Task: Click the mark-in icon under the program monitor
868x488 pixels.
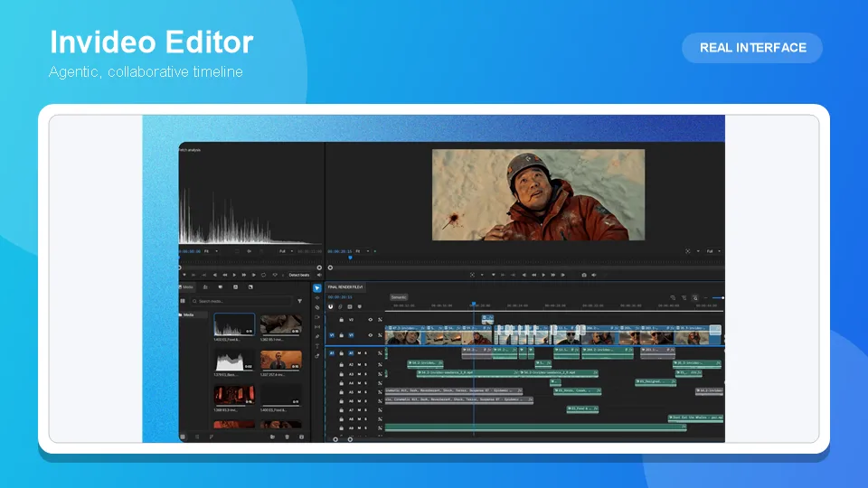Action: tap(504, 275)
